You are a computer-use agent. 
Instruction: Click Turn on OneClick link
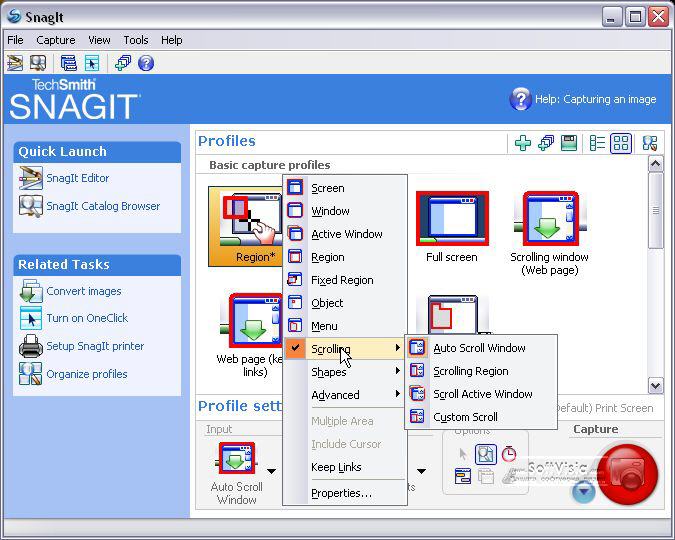87,318
